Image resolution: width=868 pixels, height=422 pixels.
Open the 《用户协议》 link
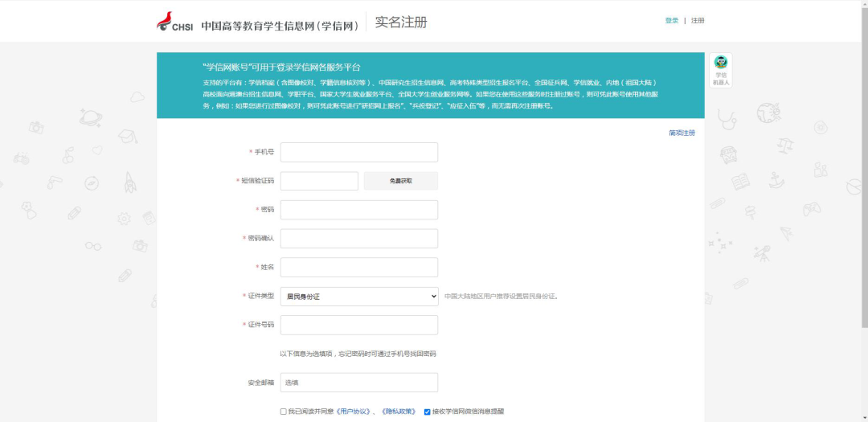click(x=353, y=412)
